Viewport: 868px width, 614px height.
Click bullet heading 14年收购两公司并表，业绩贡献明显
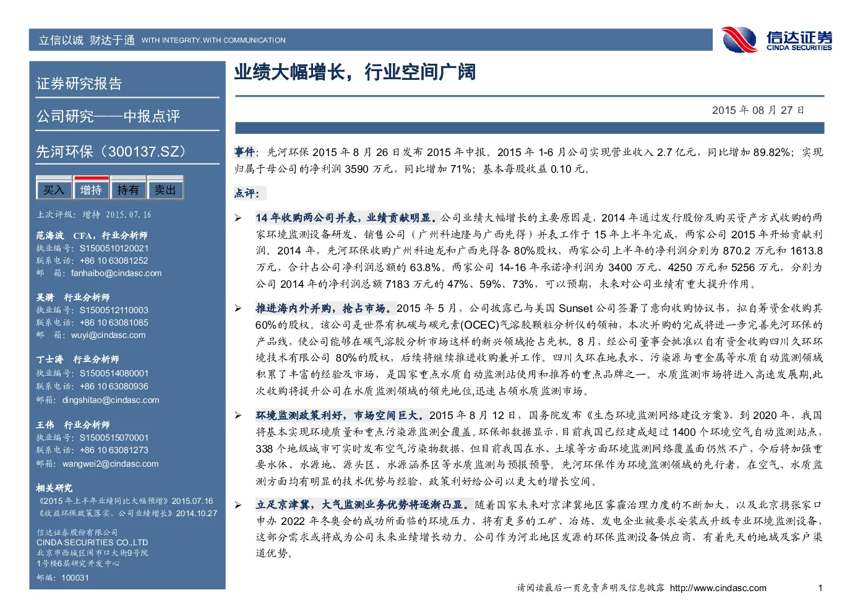coord(346,218)
